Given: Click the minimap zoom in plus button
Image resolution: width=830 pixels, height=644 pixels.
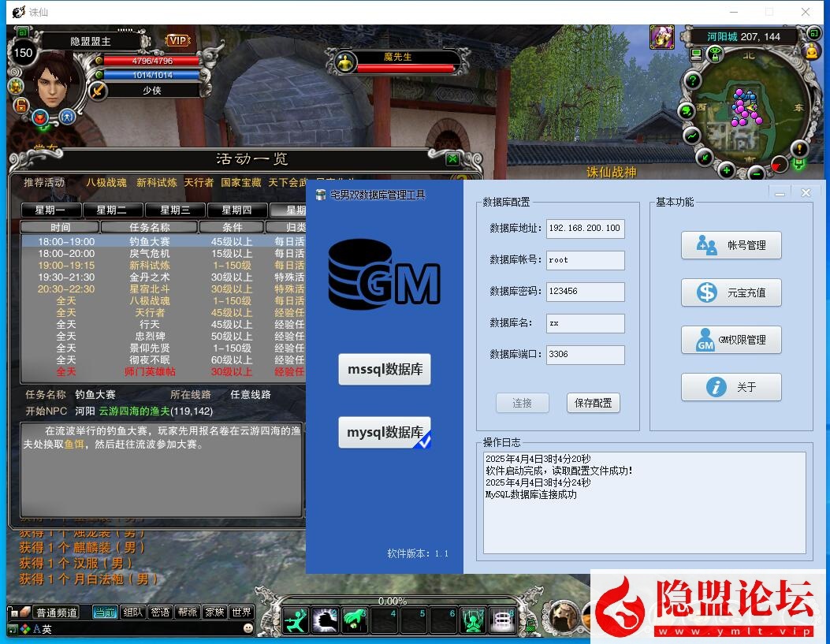Looking at the screenshot, I should pos(727,170).
